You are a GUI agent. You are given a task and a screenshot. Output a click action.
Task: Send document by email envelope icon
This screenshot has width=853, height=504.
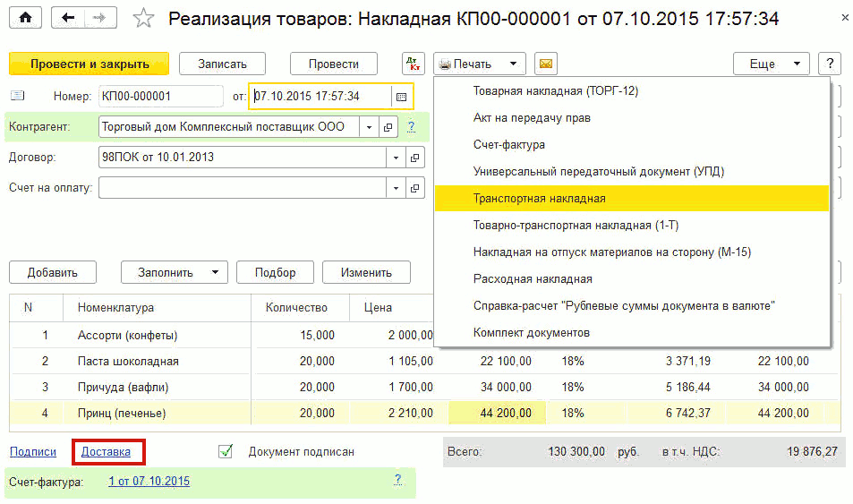[546, 64]
